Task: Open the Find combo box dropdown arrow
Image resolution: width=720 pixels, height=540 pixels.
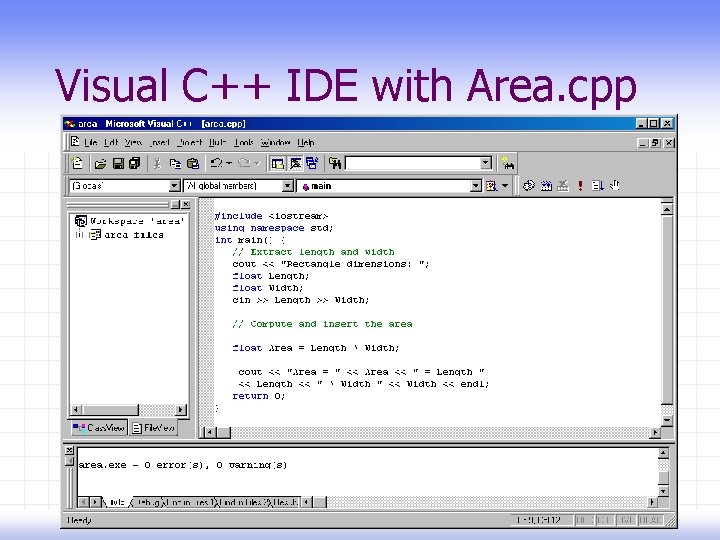Action: click(x=486, y=163)
